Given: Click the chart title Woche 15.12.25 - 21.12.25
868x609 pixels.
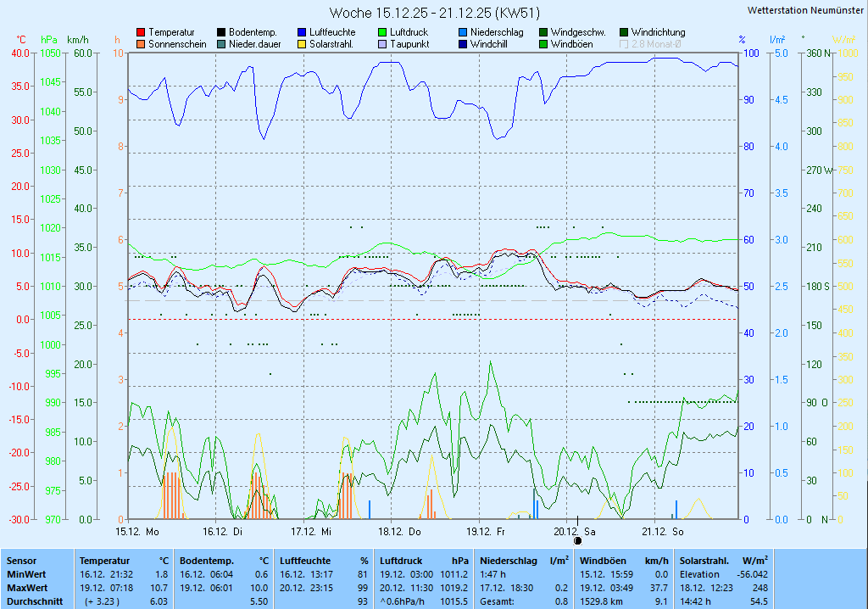Looking at the screenshot, I should 434,13.
